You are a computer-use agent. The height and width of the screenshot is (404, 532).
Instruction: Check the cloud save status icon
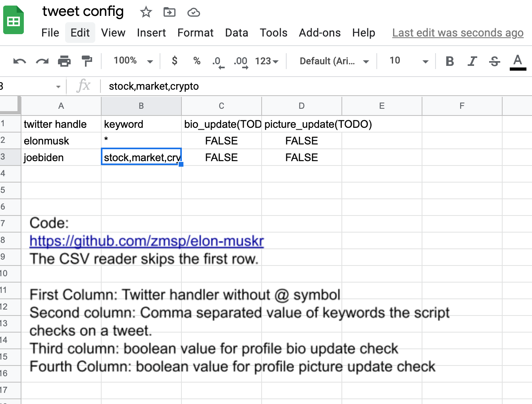[x=193, y=12]
